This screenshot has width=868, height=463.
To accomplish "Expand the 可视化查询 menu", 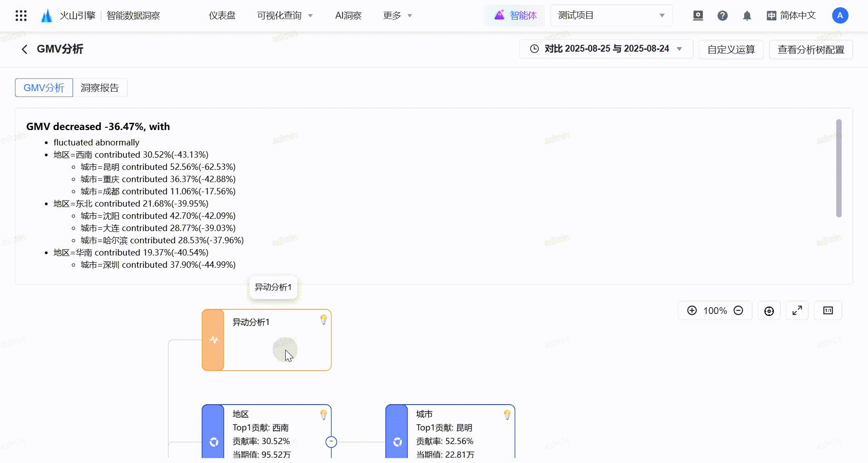I will click(285, 15).
